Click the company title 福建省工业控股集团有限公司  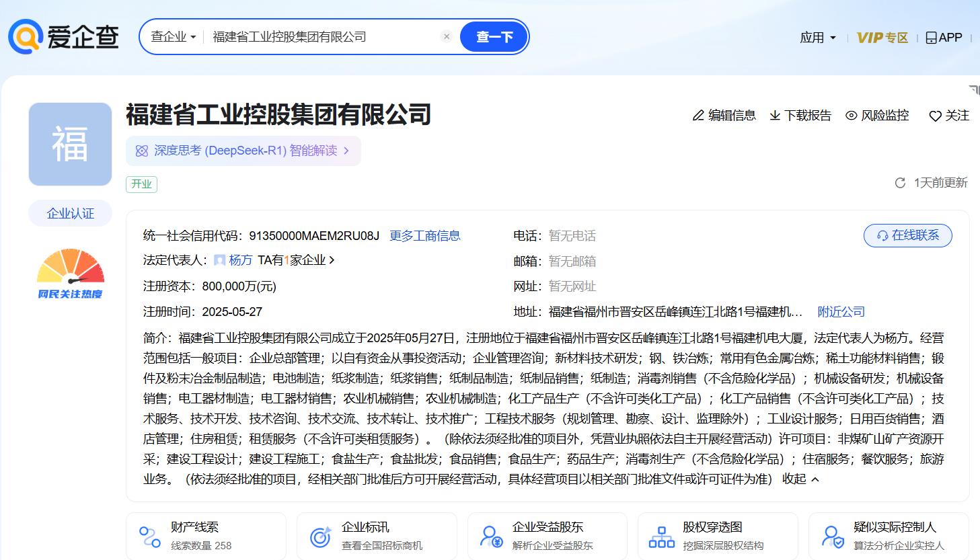(278, 115)
